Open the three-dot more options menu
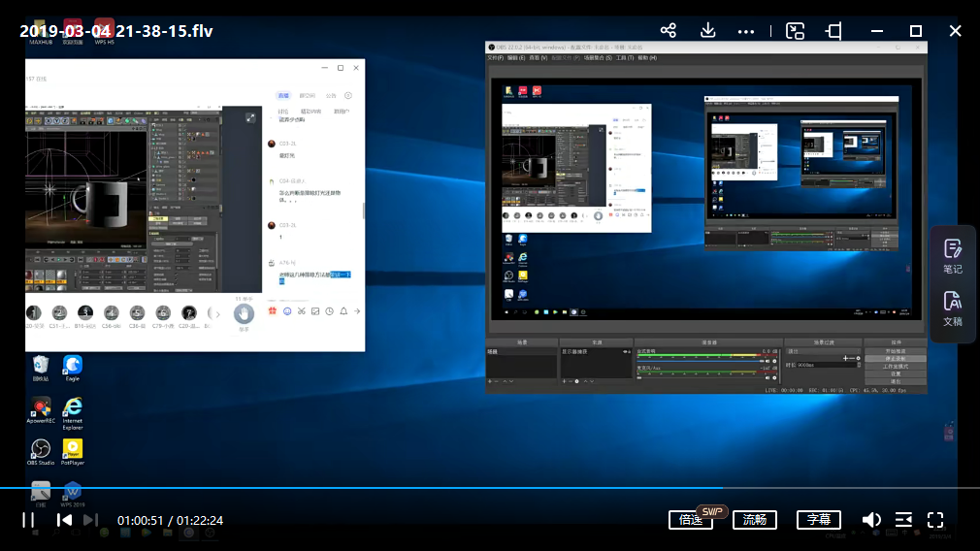 [x=745, y=31]
